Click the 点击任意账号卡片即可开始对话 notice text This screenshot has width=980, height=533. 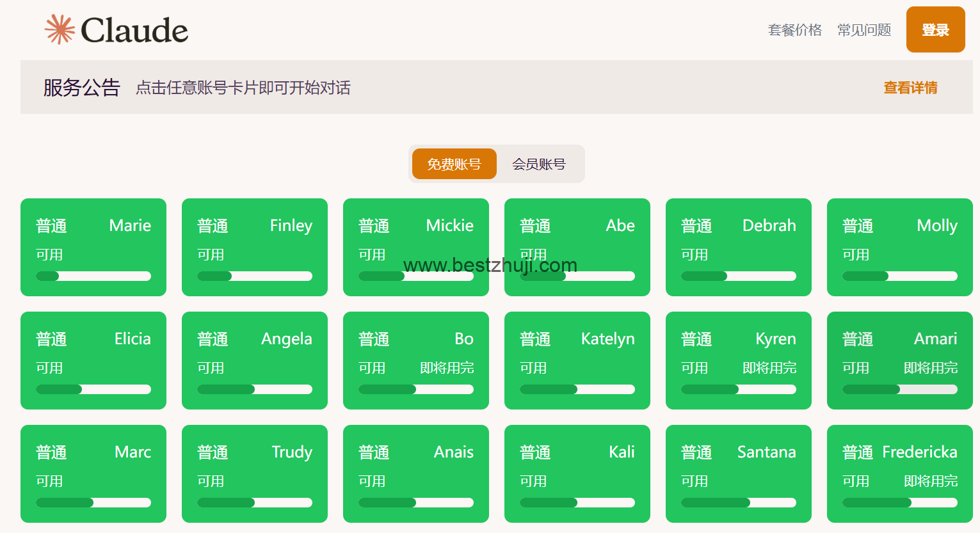243,88
